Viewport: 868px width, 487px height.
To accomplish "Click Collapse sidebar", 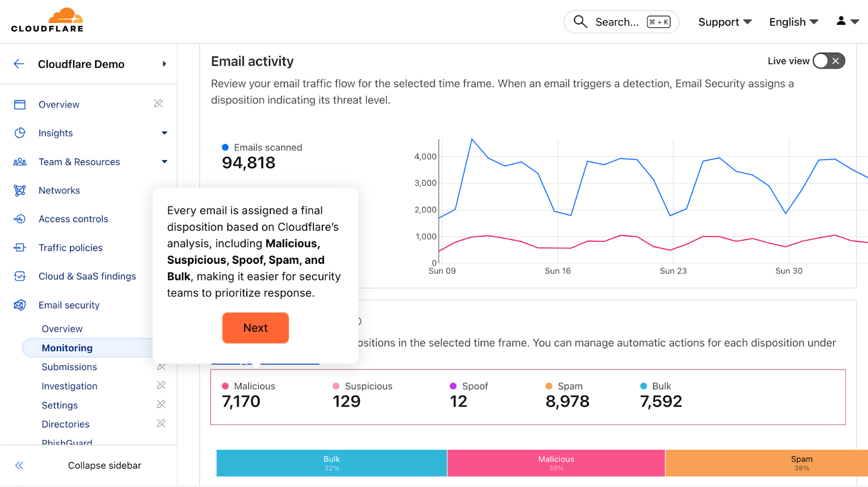I will 104,465.
